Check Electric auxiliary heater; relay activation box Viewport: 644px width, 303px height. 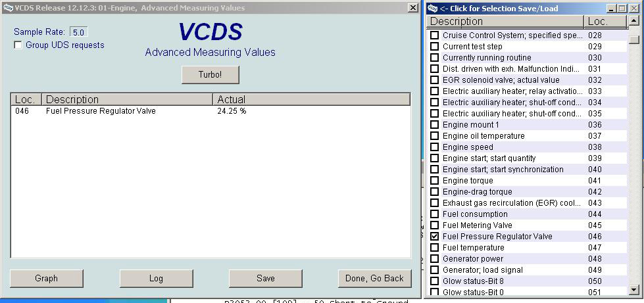click(x=434, y=91)
